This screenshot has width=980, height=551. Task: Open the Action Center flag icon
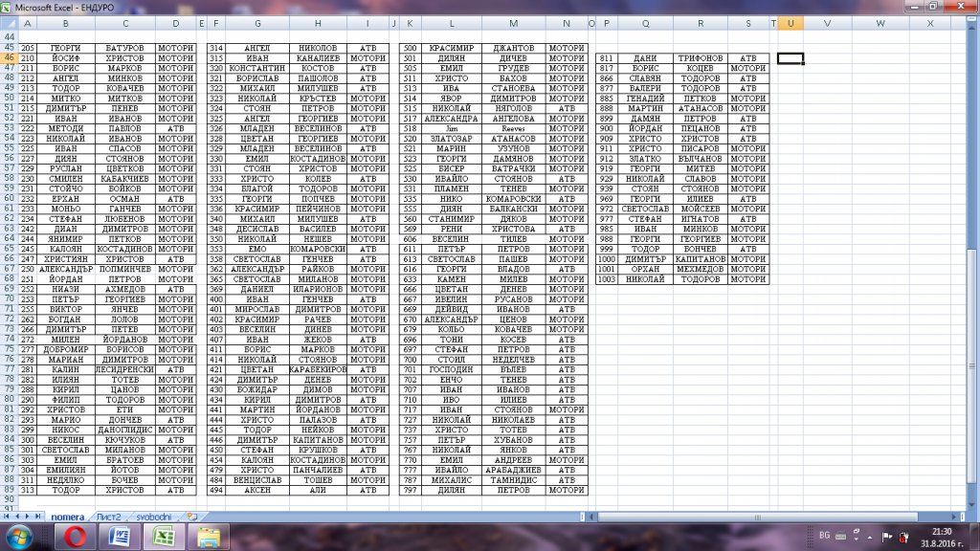pyautogui.click(x=887, y=537)
